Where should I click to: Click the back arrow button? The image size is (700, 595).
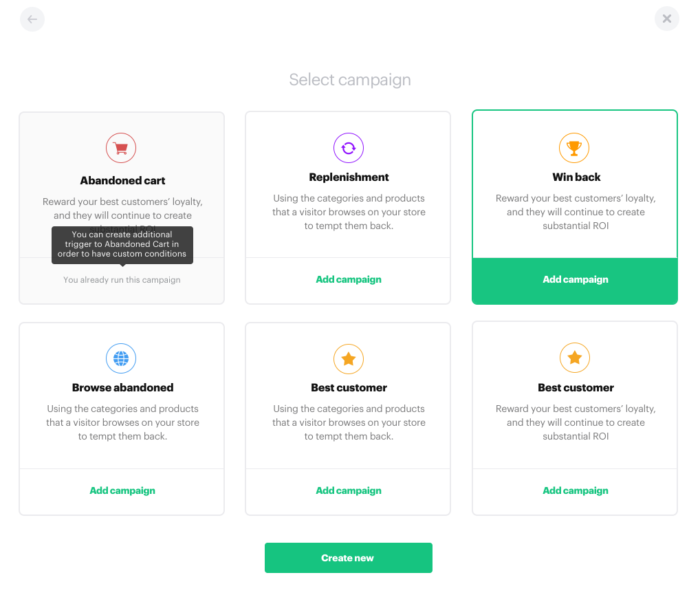point(32,19)
